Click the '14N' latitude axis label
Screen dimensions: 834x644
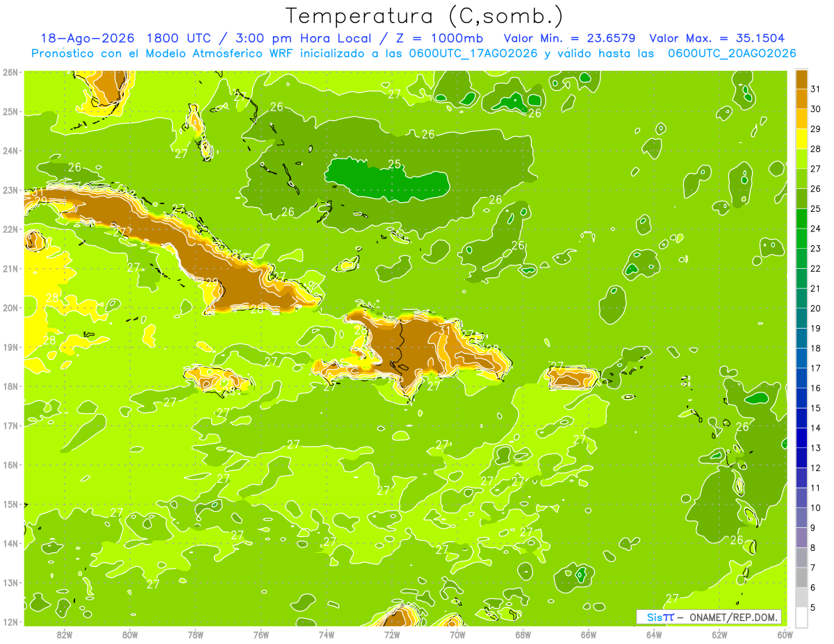(10, 543)
